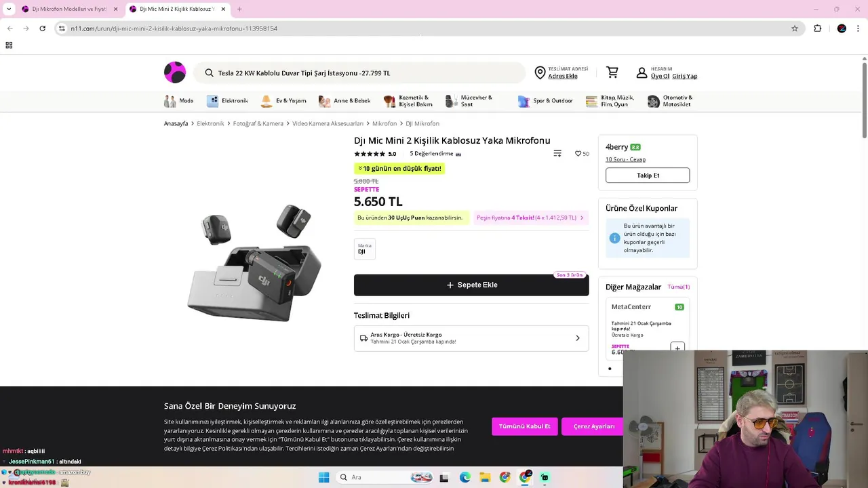
Task: Click the browser address bar URL
Action: click(174, 28)
